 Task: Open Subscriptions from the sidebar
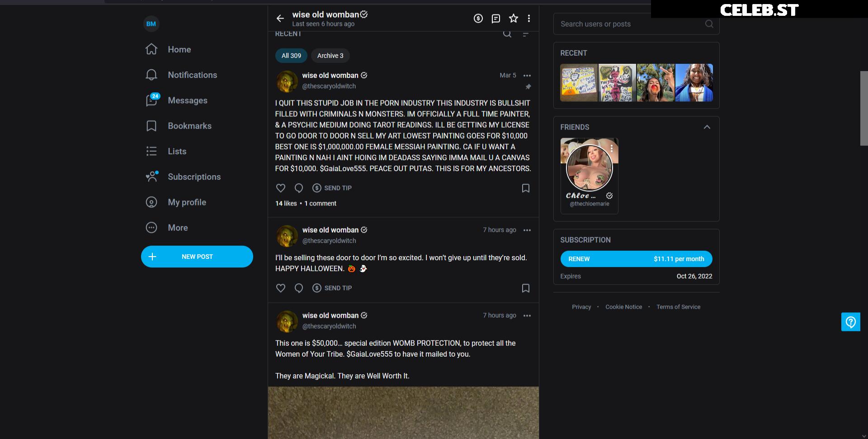(x=183, y=177)
